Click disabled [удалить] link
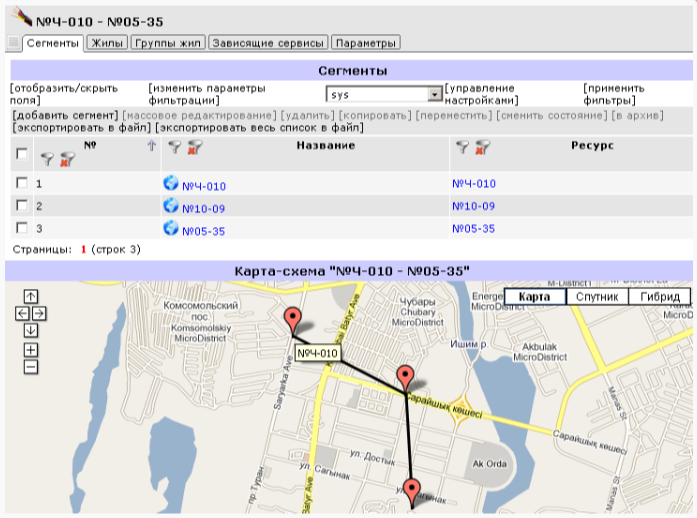697x518 pixels. 308,116
